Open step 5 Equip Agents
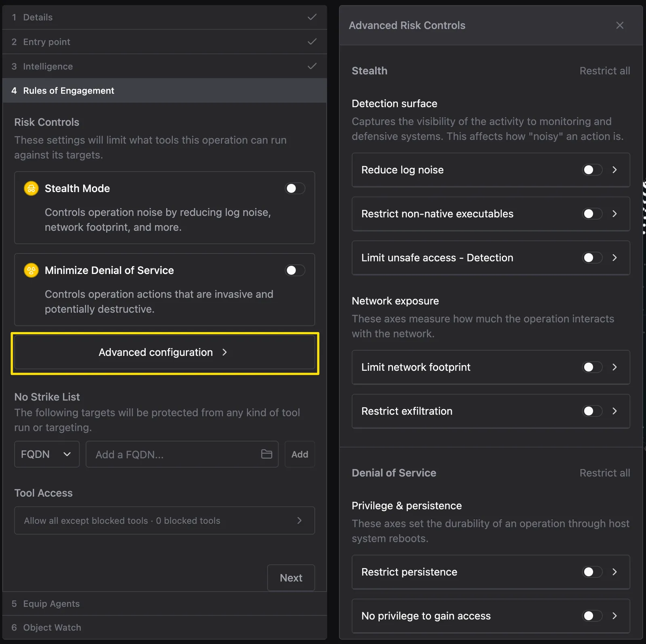 point(165,604)
